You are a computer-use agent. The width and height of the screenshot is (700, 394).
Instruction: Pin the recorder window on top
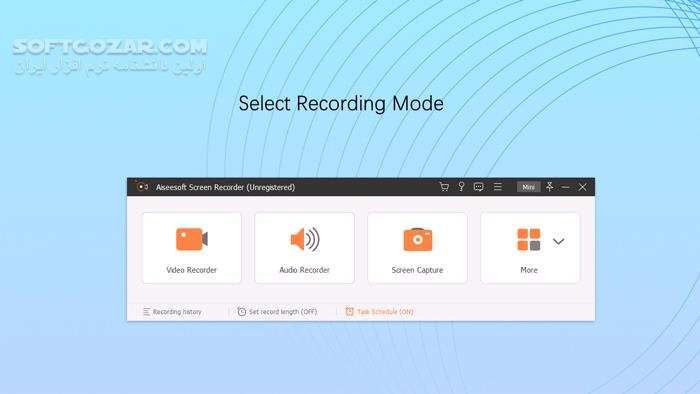[550, 187]
